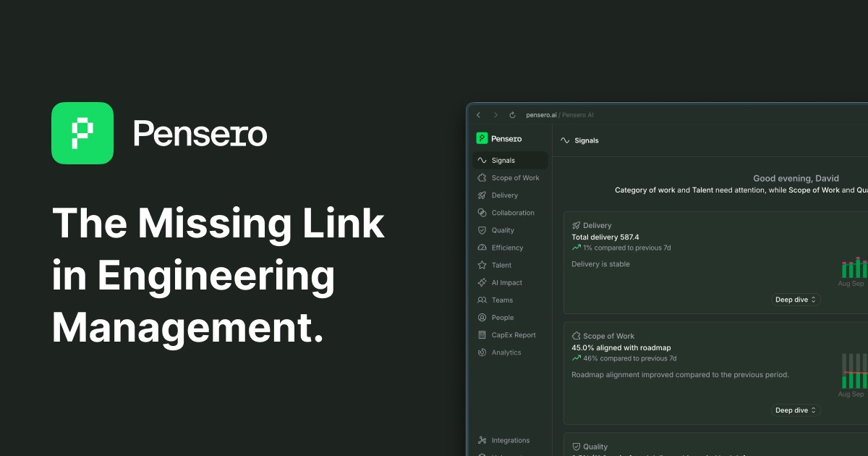Image resolution: width=868 pixels, height=456 pixels.
Task: Open Quality via sidebar shield icon
Action: click(x=482, y=230)
